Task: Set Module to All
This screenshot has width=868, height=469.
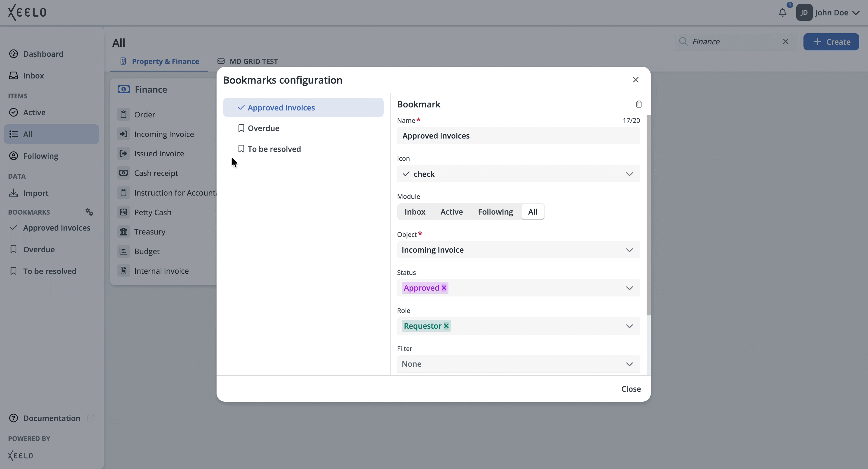Action: point(532,212)
